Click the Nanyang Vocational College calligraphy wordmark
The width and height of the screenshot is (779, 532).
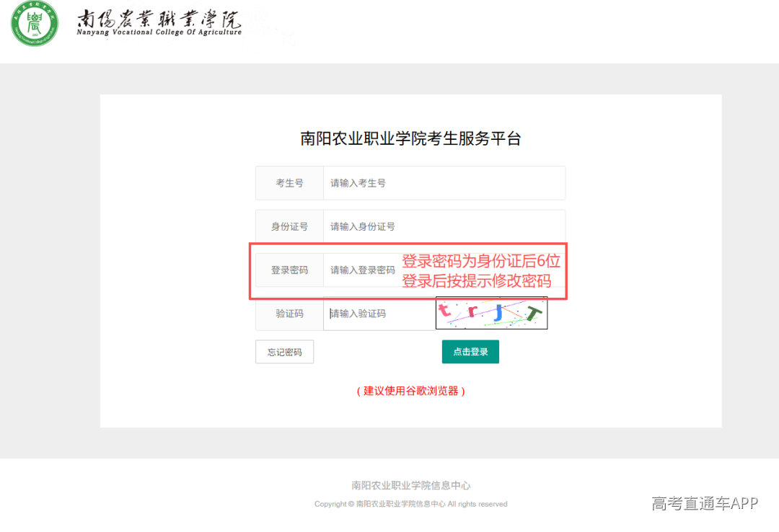click(x=159, y=22)
